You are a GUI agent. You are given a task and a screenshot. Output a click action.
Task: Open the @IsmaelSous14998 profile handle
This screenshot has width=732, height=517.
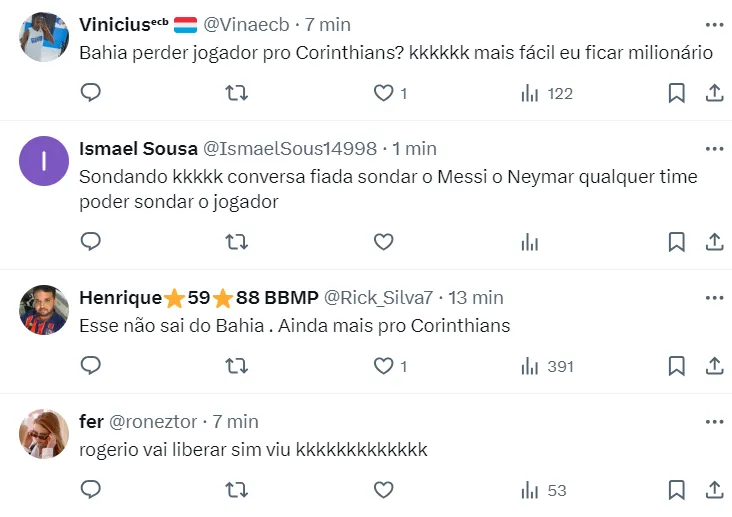click(290, 148)
